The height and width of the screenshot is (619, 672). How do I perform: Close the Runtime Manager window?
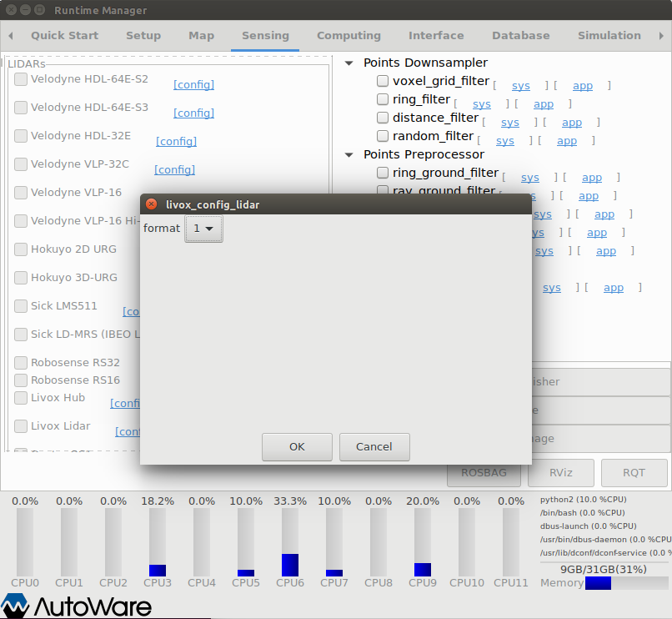click(12, 10)
